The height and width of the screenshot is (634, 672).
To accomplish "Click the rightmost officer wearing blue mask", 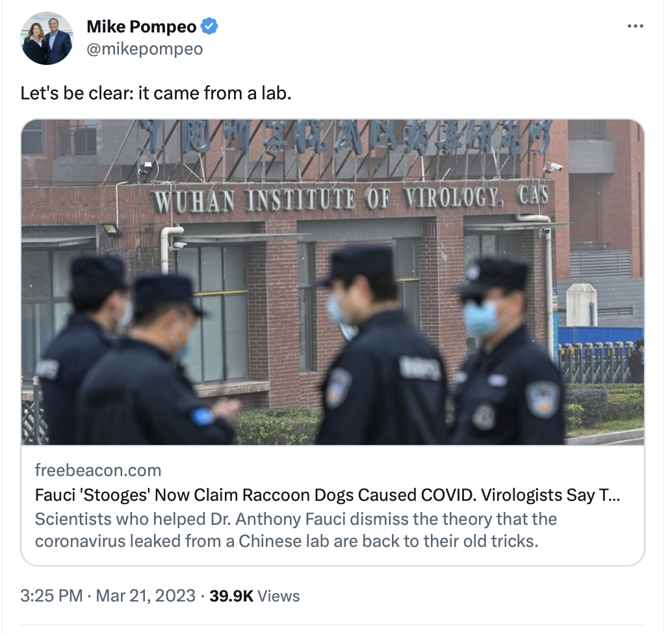I will (x=508, y=350).
